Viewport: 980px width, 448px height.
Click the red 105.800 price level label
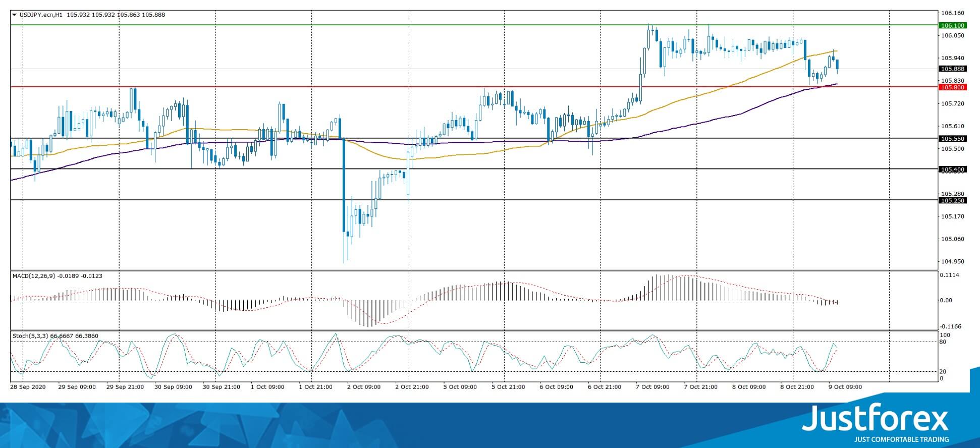[952, 87]
